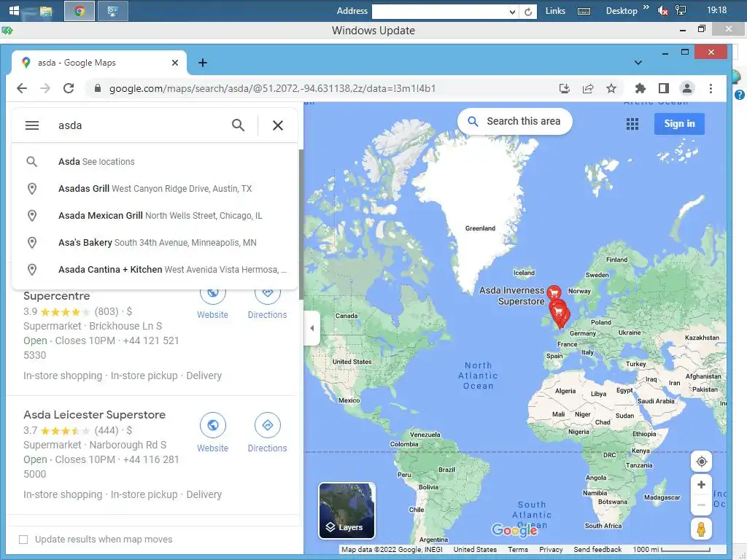Image resolution: width=747 pixels, height=560 pixels.
Task: Zoom out the map with minus button
Action: point(701,505)
